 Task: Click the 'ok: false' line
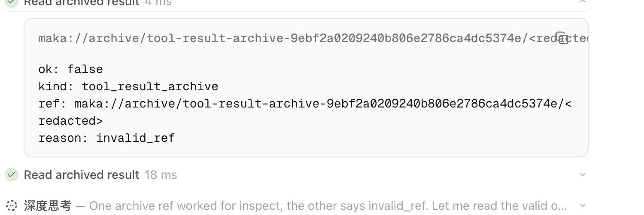click(x=70, y=69)
